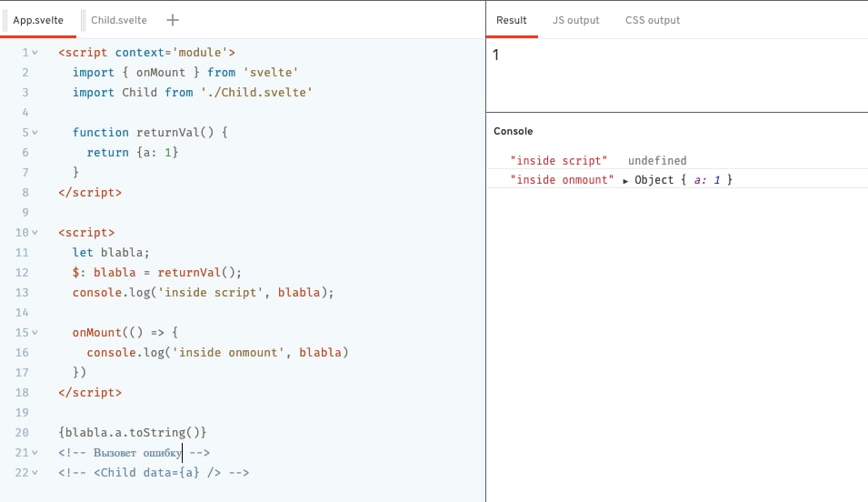Click line number 20 in the gutter

tap(22, 433)
